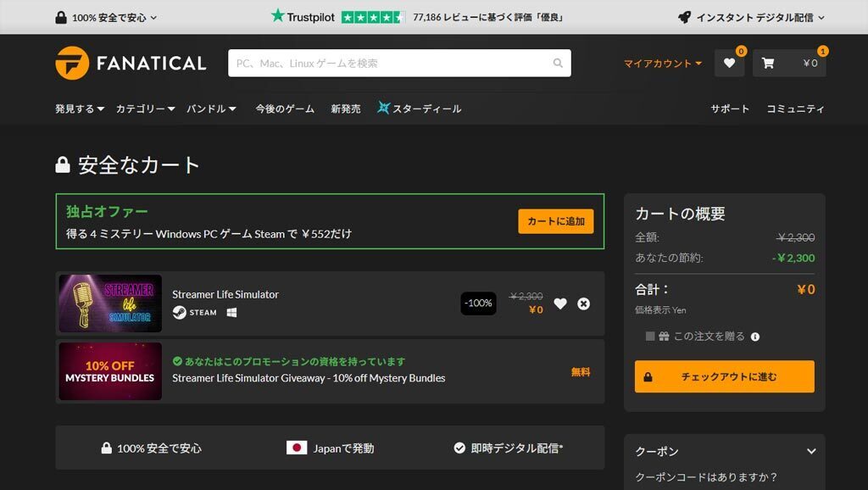The height and width of the screenshot is (490, 868).
Task: Click the gift box icon
Action: [x=664, y=336]
